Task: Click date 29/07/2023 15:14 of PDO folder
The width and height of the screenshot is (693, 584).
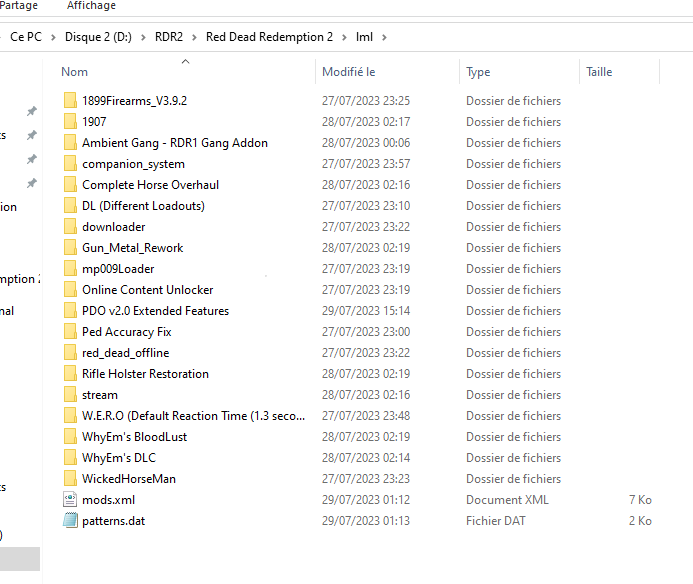Action: point(366,311)
